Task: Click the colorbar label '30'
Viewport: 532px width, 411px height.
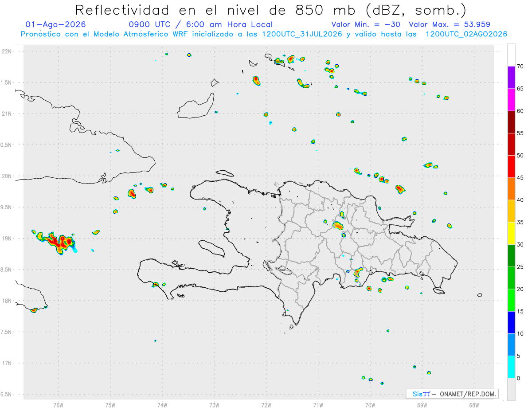Action: [520, 244]
